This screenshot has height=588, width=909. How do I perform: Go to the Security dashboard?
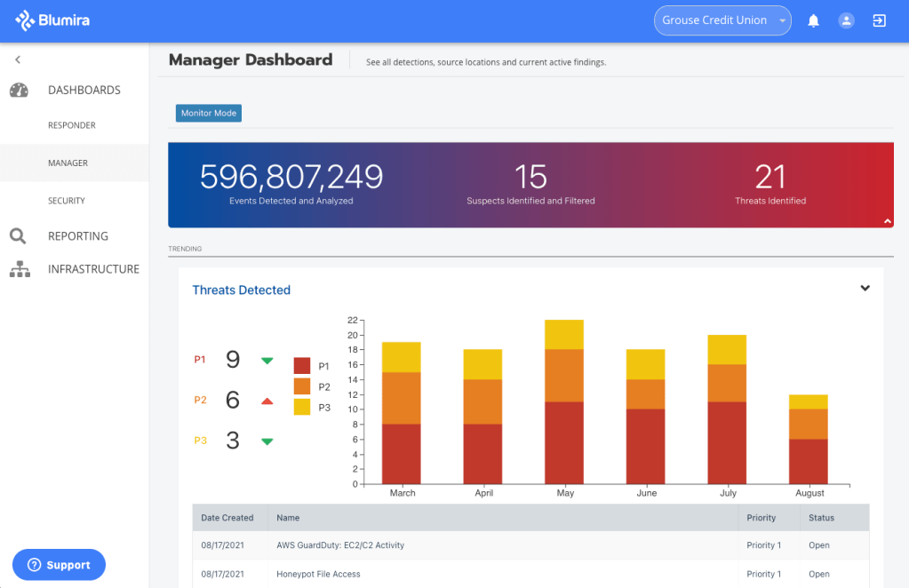coord(67,201)
